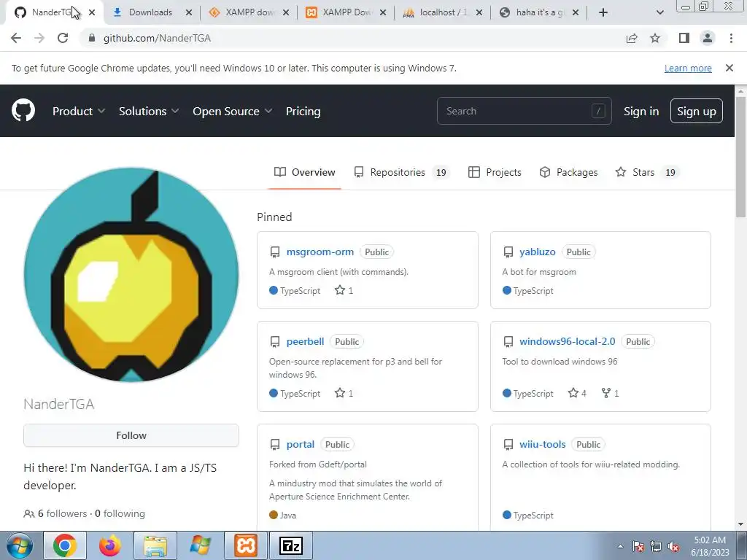Switch to the first XAMPP download tab
The image size is (747, 560).
tap(249, 12)
